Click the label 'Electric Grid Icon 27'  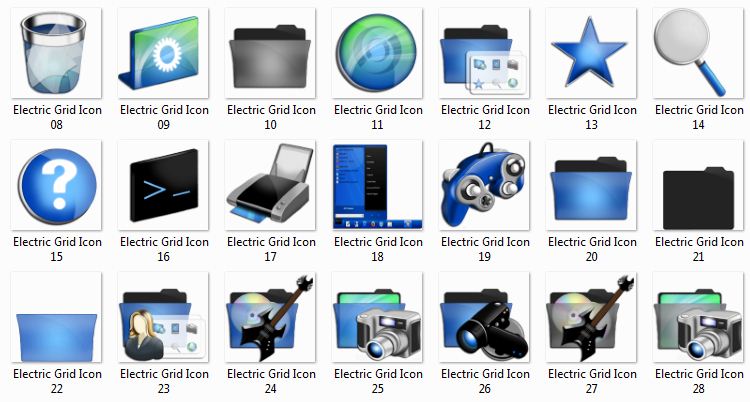pyautogui.click(x=592, y=381)
